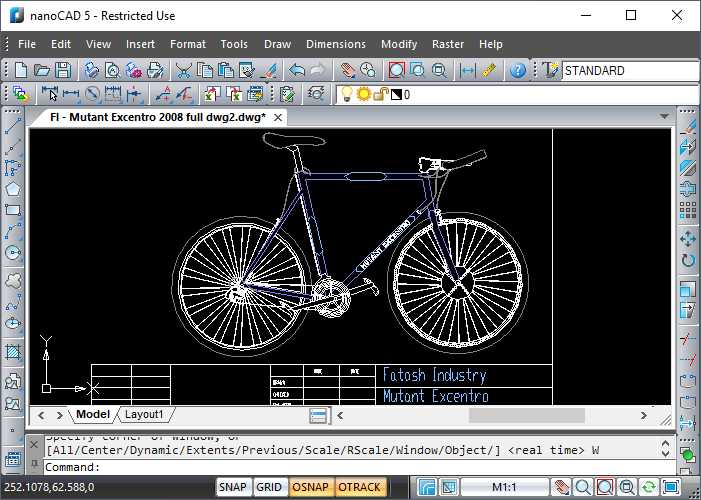Viewport: 701px width, 500px height.
Task: Click the Save file icon
Action: (63, 70)
